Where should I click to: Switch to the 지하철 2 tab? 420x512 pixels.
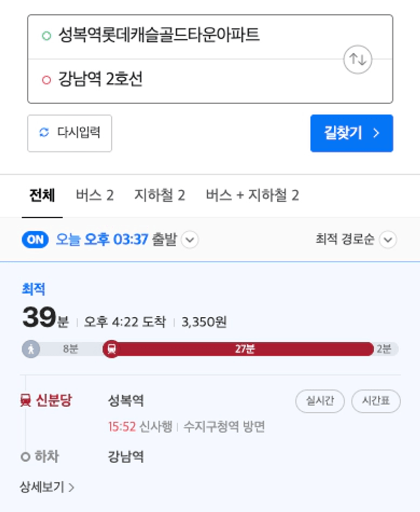pyautogui.click(x=160, y=195)
